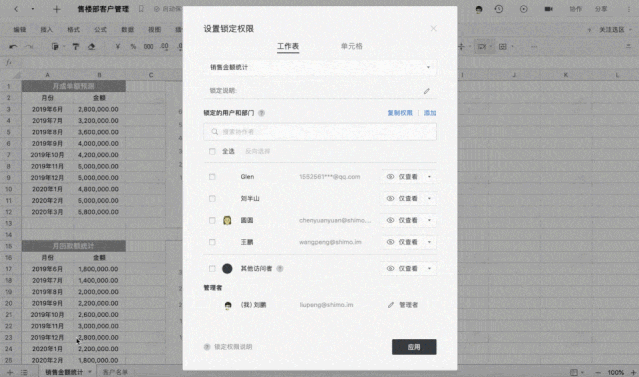Click the 添加 link
The height and width of the screenshot is (377, 639).
(x=430, y=113)
